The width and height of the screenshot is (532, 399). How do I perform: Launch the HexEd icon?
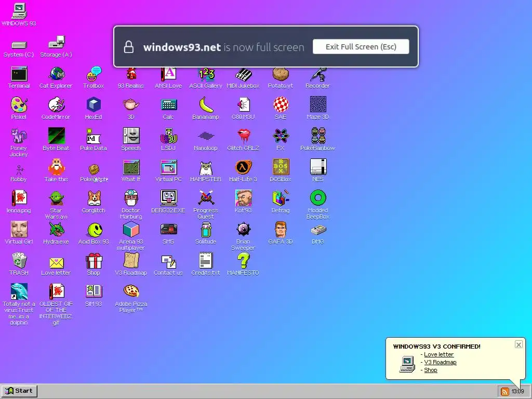point(94,105)
